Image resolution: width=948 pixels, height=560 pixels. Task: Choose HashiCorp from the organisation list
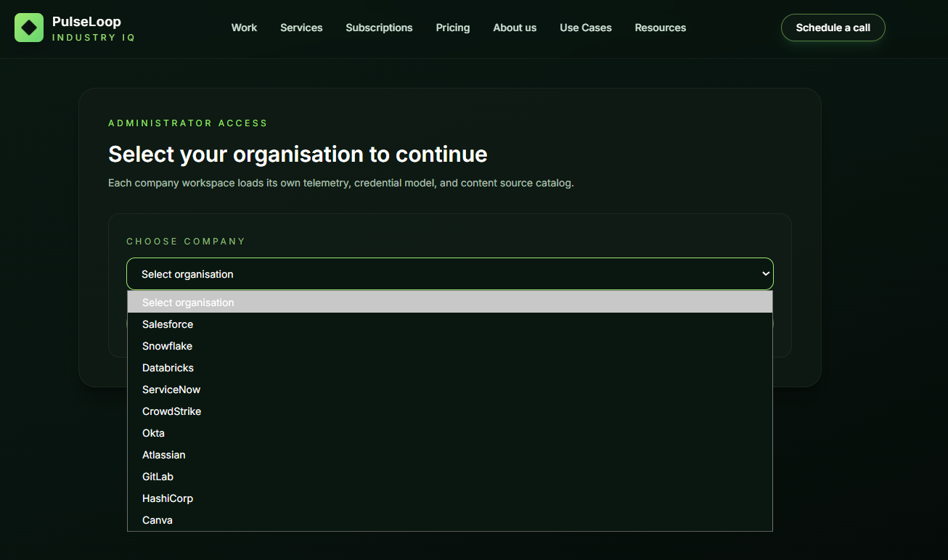pyautogui.click(x=450, y=498)
